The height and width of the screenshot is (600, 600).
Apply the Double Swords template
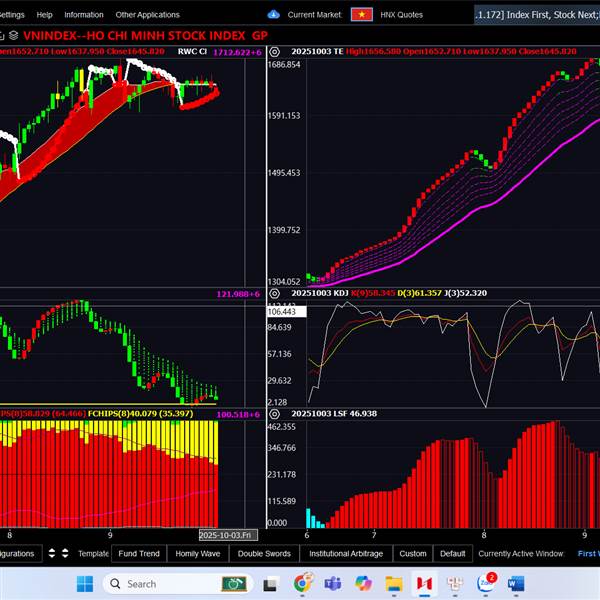coord(264,553)
